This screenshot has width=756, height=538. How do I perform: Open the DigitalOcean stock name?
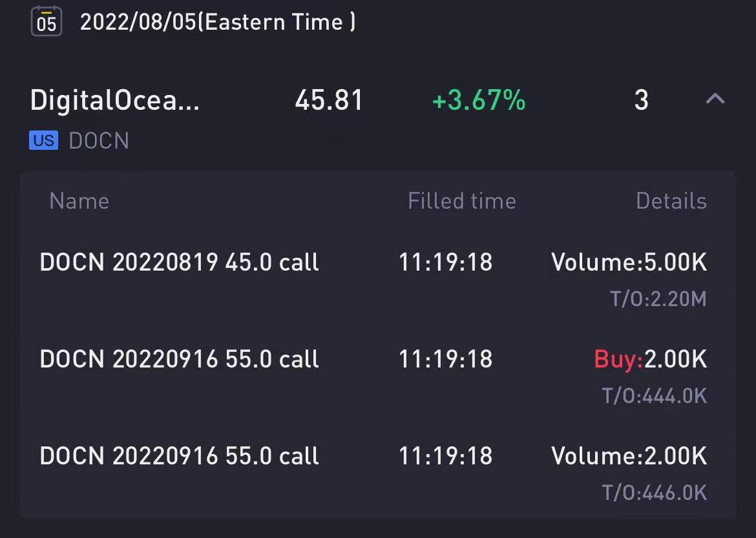[115, 101]
